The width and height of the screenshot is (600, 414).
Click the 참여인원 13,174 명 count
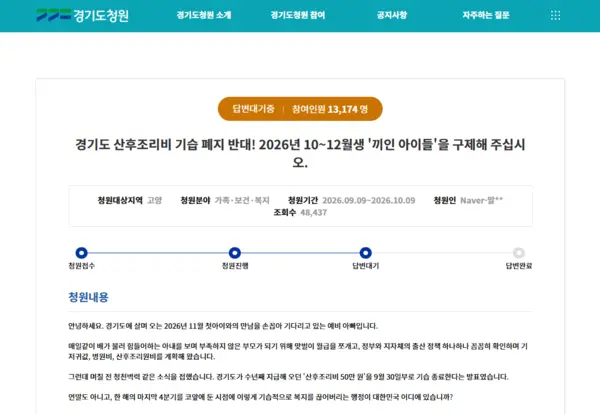[330, 109]
